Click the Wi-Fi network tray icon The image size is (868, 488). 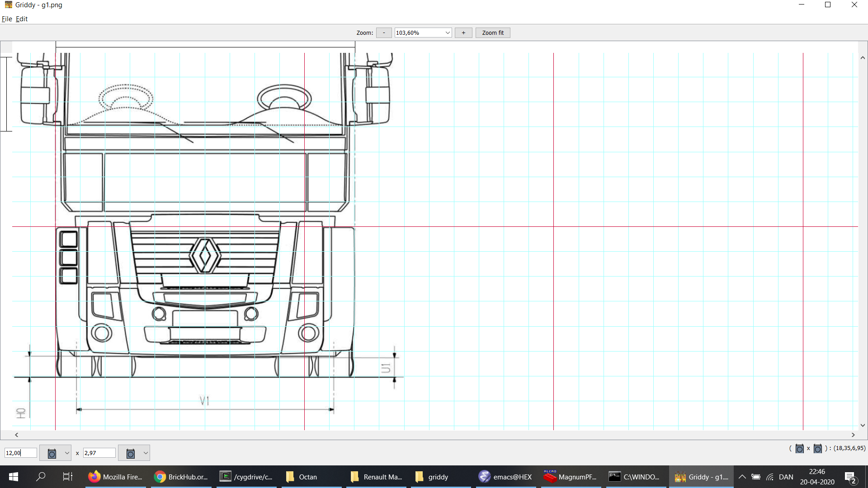pos(770,477)
